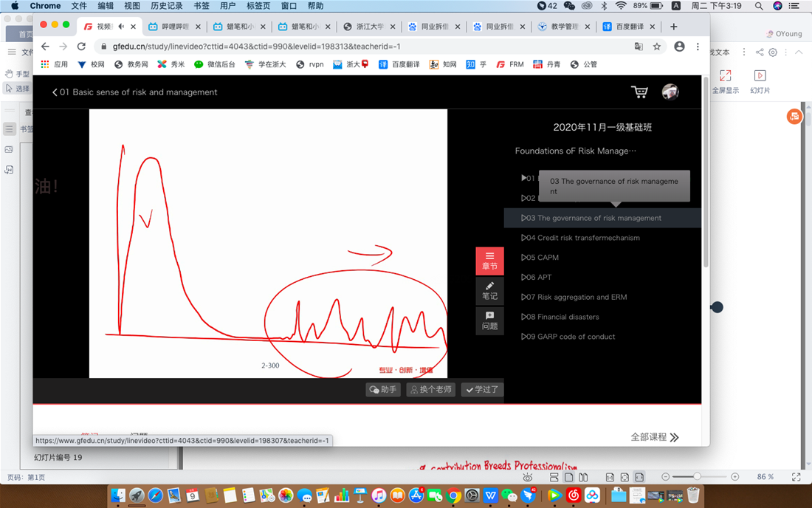Open the shopping cart icon

click(x=639, y=92)
